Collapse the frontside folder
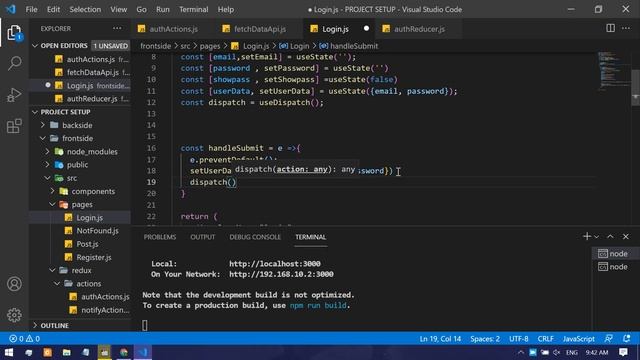The image size is (640, 360). coord(43,138)
